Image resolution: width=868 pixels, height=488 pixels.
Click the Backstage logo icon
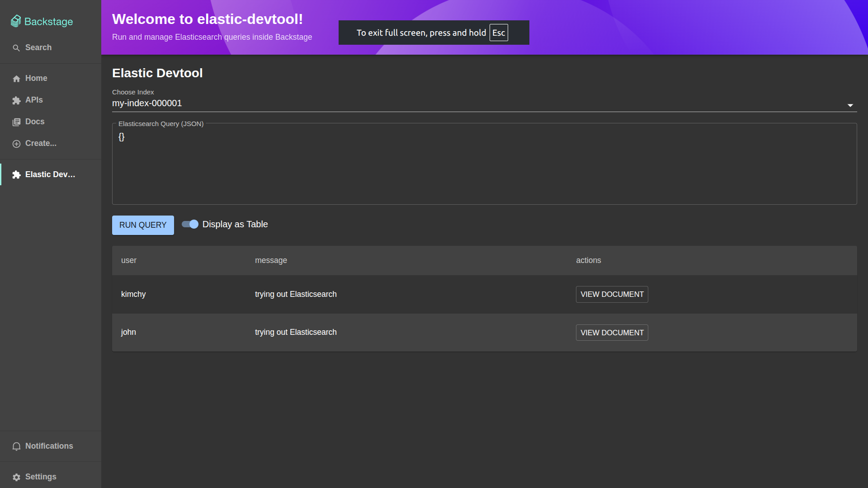(16, 21)
